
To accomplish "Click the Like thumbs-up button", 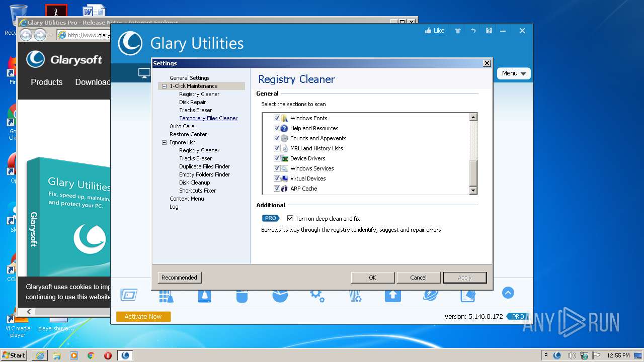I will point(435,31).
